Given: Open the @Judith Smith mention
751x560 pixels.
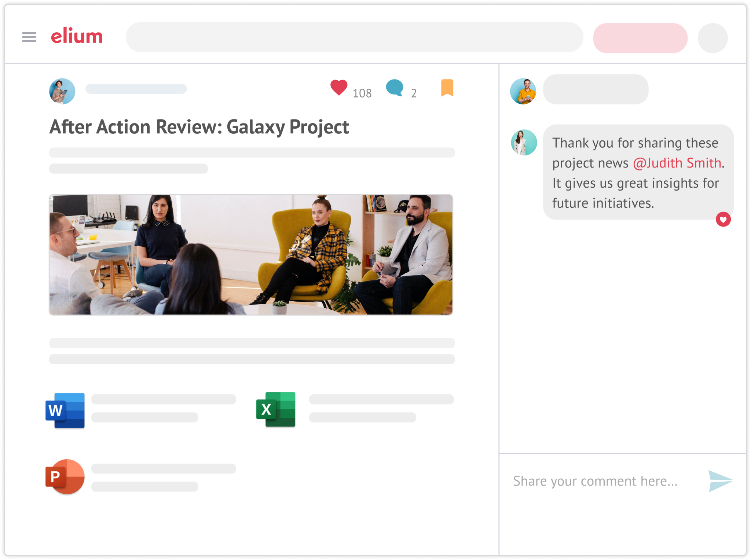Looking at the screenshot, I should tap(677, 163).
